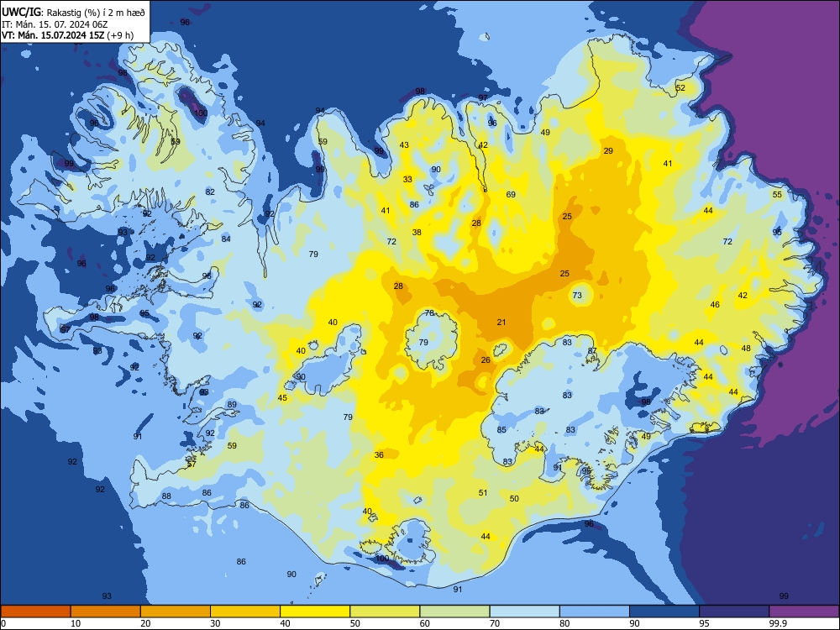Click the '45' humidity value on the map
The height and width of the screenshot is (630, 840).
[x=282, y=398]
